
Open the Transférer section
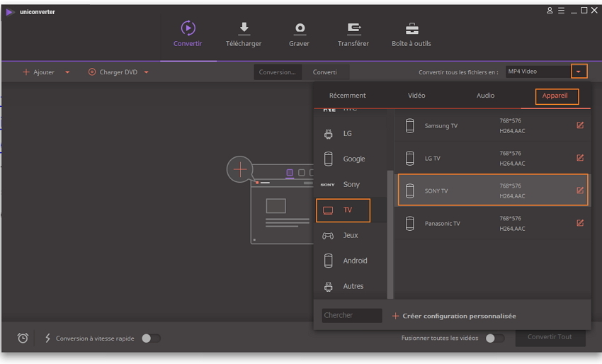point(353,34)
